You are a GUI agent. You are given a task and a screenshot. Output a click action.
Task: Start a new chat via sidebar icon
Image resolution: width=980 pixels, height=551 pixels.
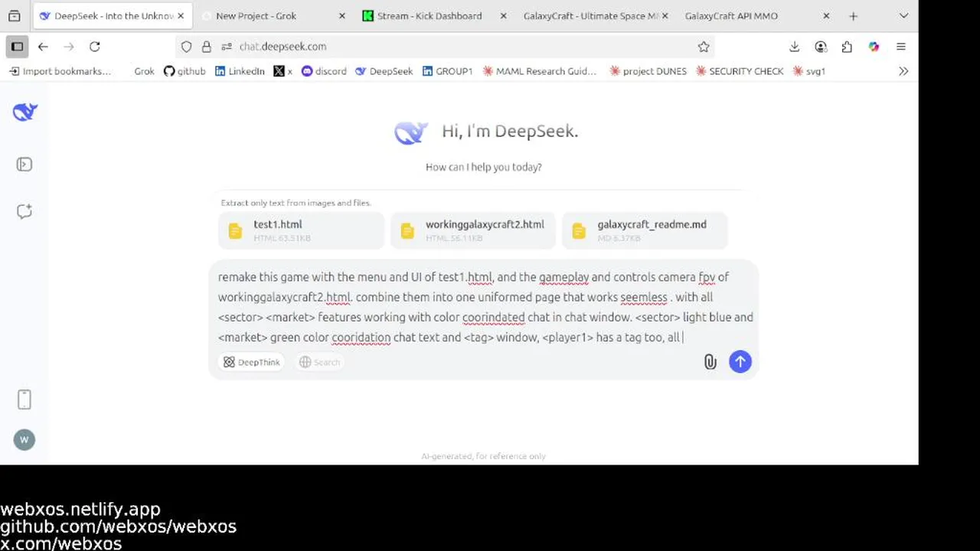[24, 212]
